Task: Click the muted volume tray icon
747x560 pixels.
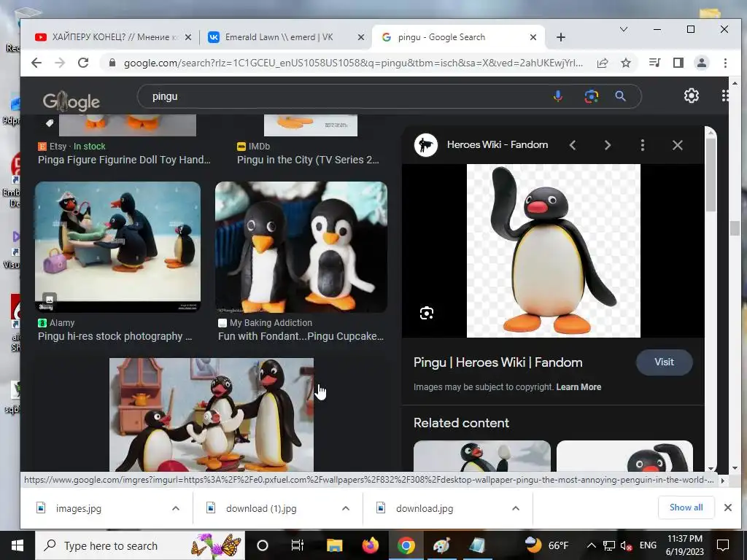Action: tap(627, 545)
